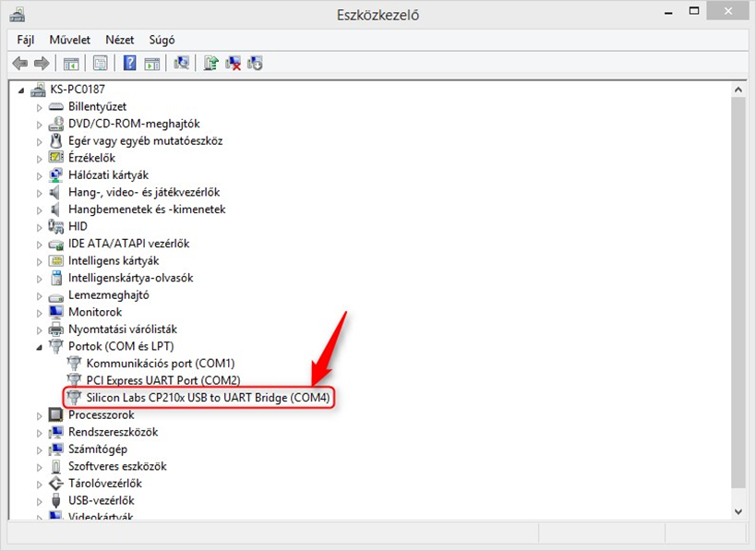Expand the Hálózati kártyák category
Image resolution: width=756 pixels, height=551 pixels.
point(40,176)
